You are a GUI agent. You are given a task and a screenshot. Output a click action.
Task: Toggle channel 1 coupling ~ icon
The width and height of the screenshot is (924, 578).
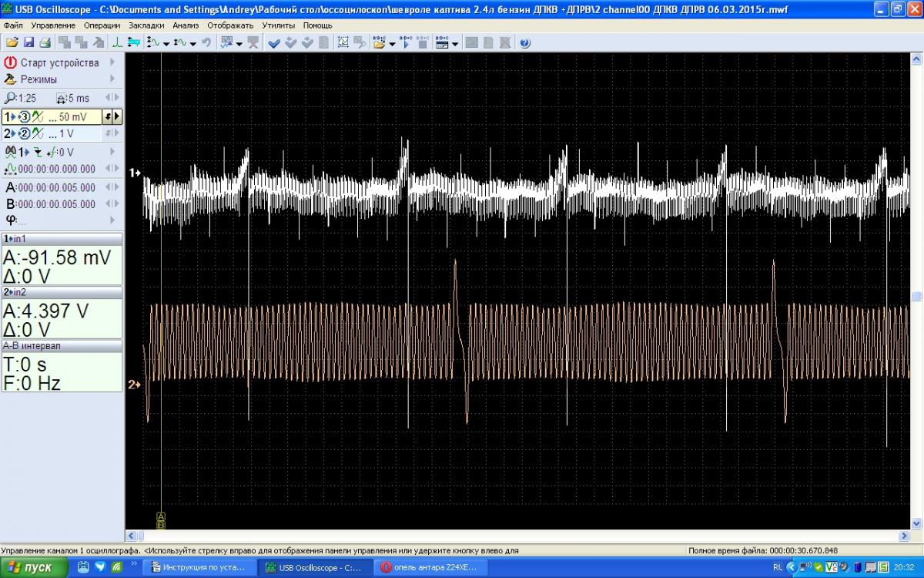click(x=38, y=117)
